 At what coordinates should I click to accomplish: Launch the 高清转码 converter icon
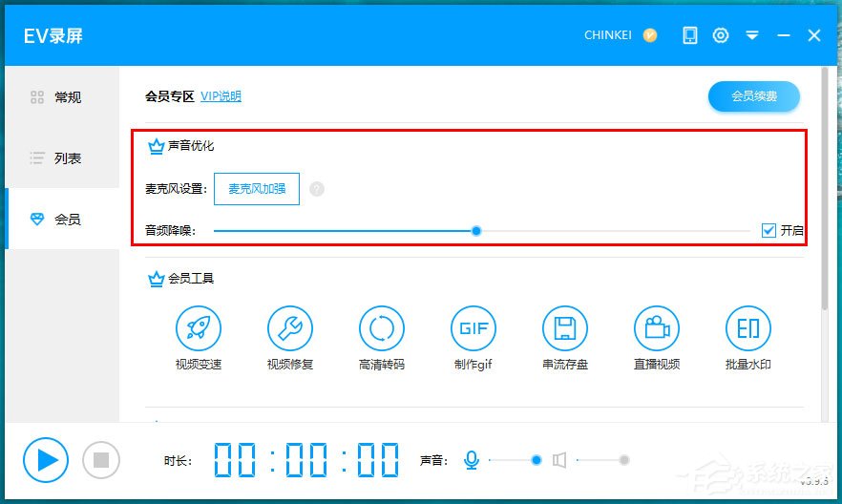tap(382, 329)
